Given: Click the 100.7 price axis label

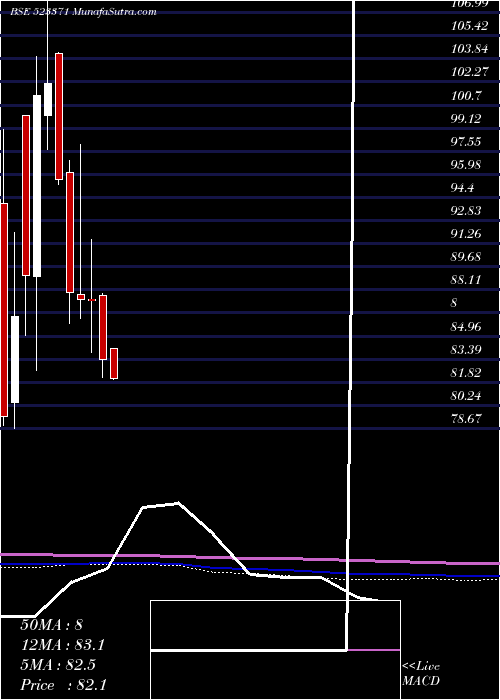Looking at the screenshot, I should click(x=467, y=96).
